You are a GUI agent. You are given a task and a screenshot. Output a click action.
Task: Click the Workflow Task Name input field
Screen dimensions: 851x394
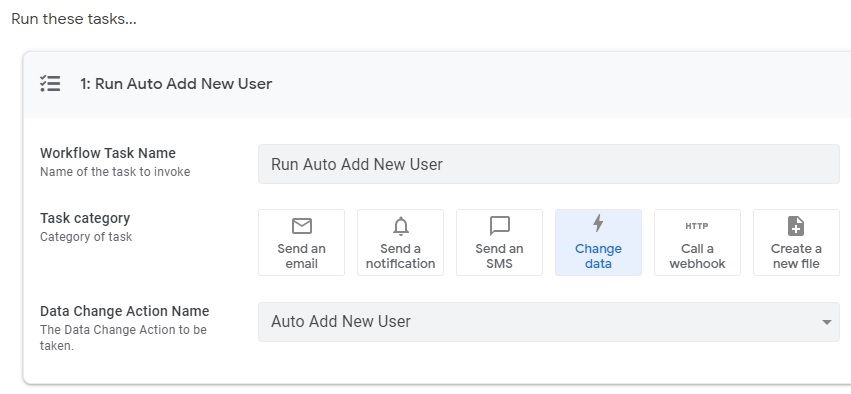[x=549, y=164]
